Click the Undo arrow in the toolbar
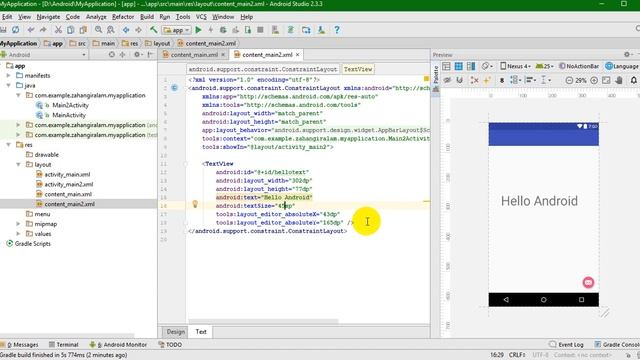The image size is (640, 360). [31, 30]
